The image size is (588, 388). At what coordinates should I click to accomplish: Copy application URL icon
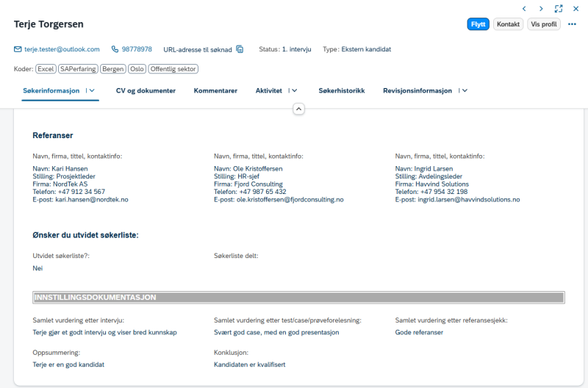click(240, 49)
